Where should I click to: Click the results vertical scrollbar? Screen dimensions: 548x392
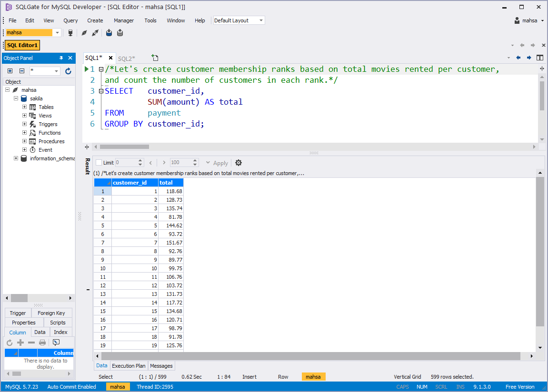pyautogui.click(x=540, y=251)
